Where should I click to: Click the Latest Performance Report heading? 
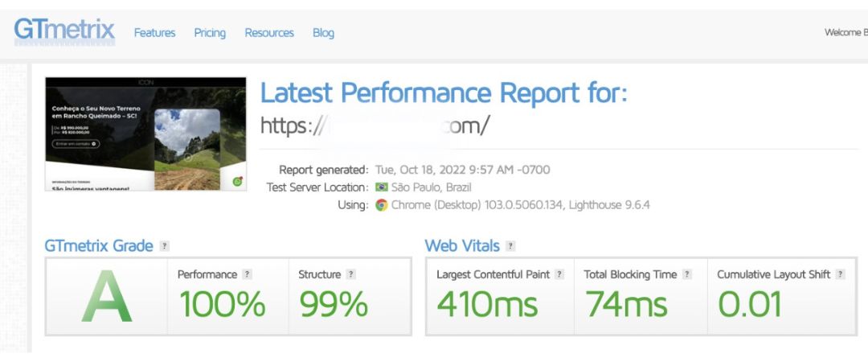coord(444,93)
